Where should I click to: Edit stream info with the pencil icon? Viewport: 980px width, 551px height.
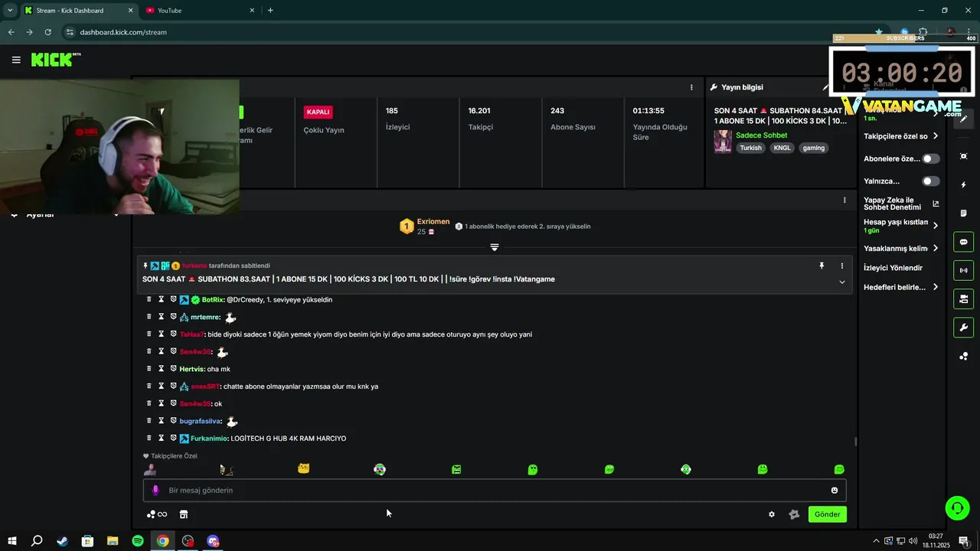tap(825, 87)
